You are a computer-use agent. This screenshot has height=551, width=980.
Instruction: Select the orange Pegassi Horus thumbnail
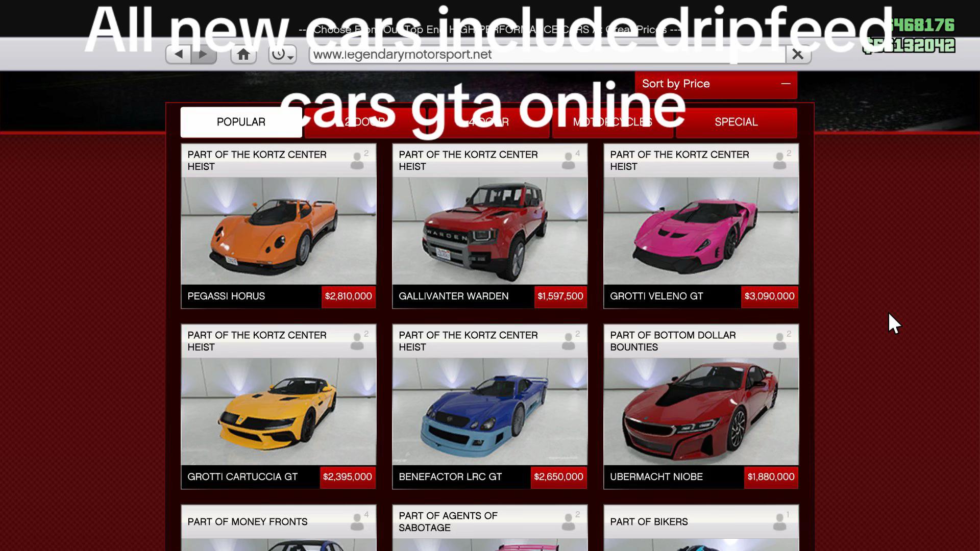pos(279,231)
